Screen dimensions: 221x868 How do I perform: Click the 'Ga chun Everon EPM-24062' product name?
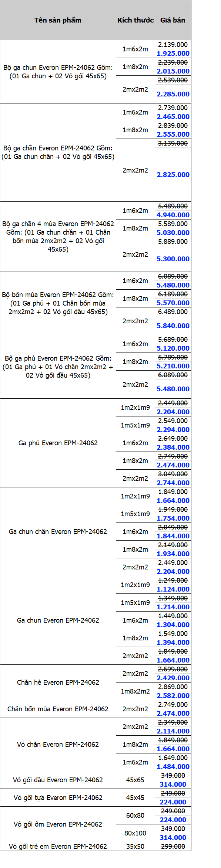[58, 620]
